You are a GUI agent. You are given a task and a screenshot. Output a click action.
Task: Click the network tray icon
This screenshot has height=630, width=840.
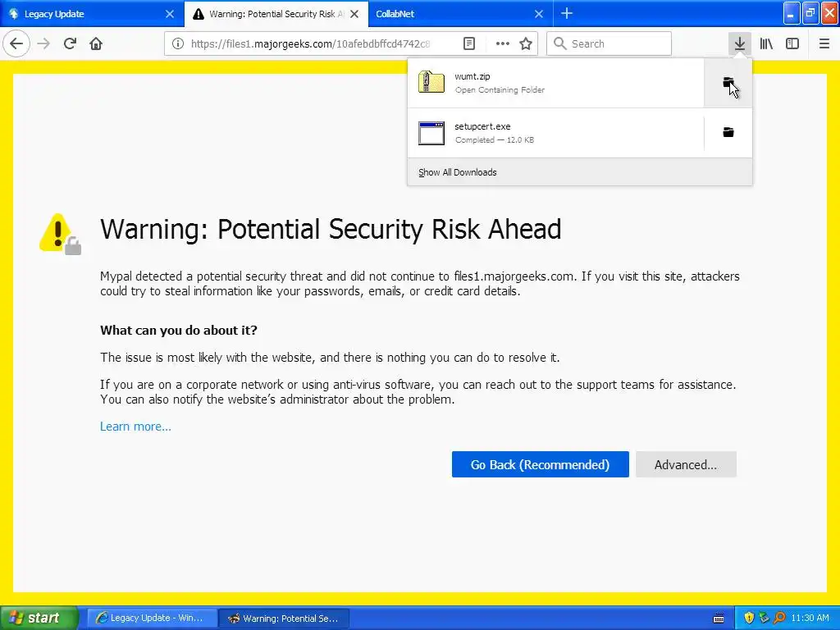(764, 618)
